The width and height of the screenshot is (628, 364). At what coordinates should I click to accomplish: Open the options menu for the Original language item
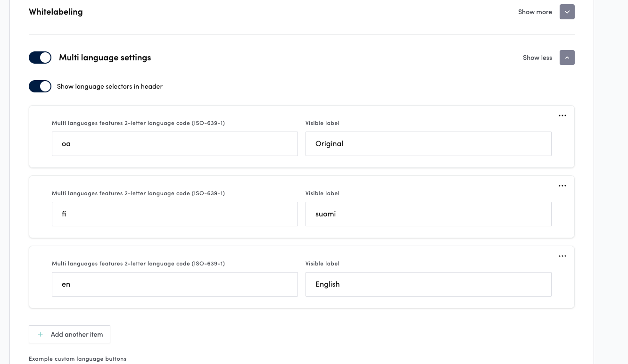[562, 116]
